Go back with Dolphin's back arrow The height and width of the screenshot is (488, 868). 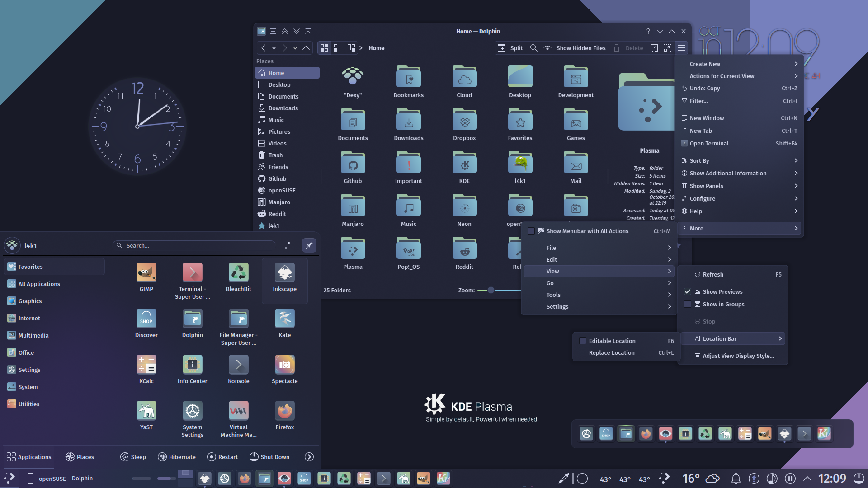tap(264, 48)
